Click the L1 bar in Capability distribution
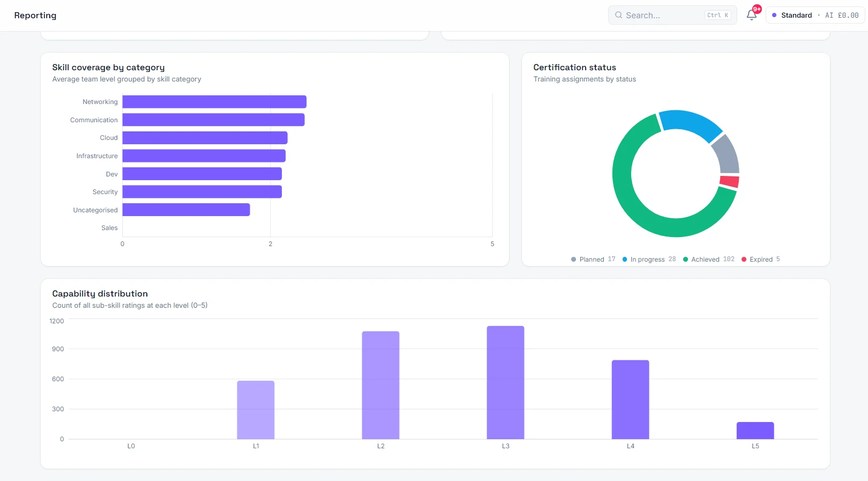 click(x=256, y=410)
